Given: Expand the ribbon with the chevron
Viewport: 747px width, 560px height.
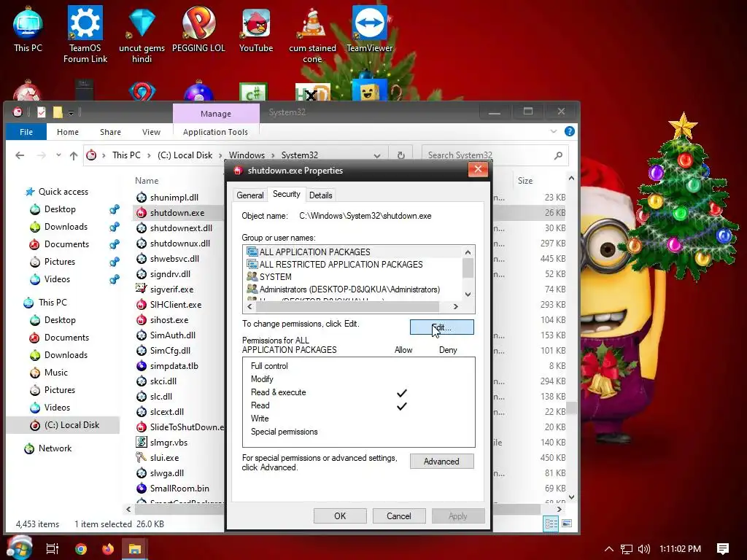Looking at the screenshot, I should [x=553, y=131].
